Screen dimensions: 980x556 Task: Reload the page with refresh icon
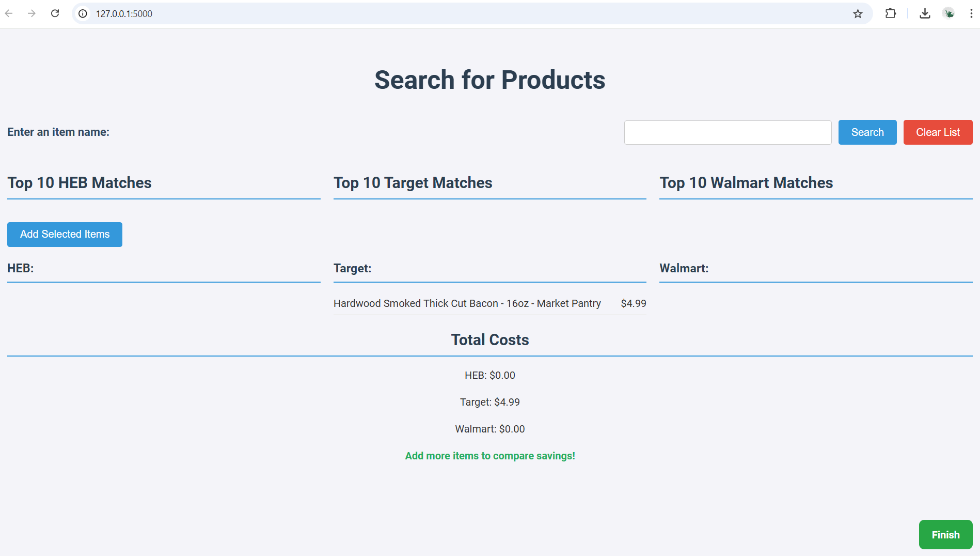coord(55,13)
